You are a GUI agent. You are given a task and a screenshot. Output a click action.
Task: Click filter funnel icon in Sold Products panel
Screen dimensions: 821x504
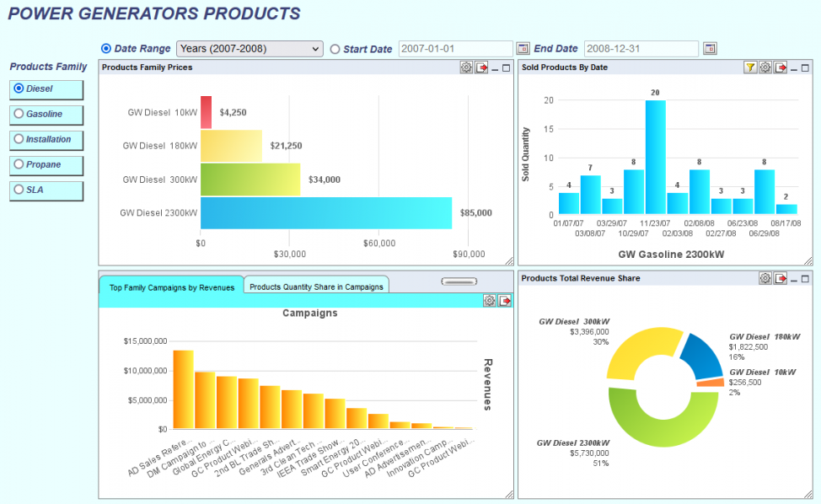tap(750, 67)
